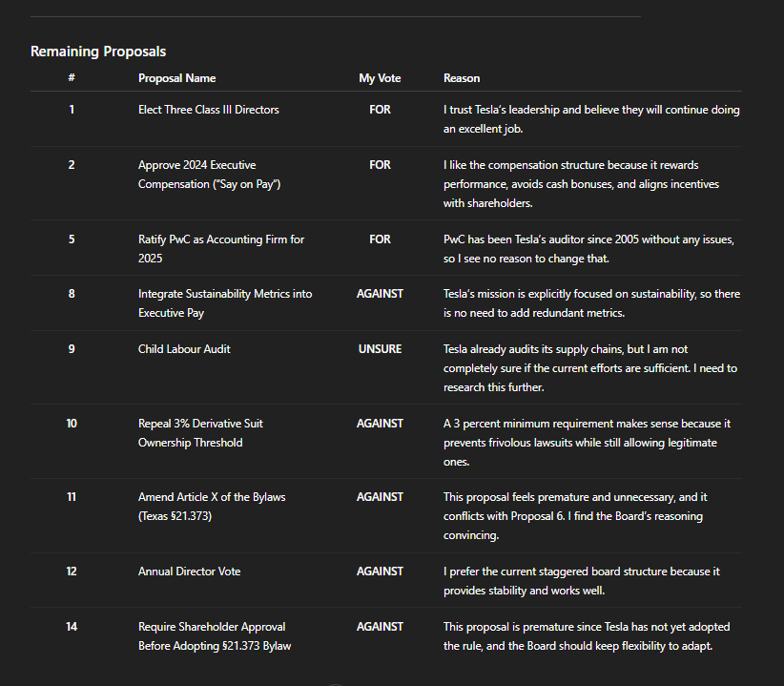
Task: Click proposal number 11 in the # column
Action: click(72, 497)
